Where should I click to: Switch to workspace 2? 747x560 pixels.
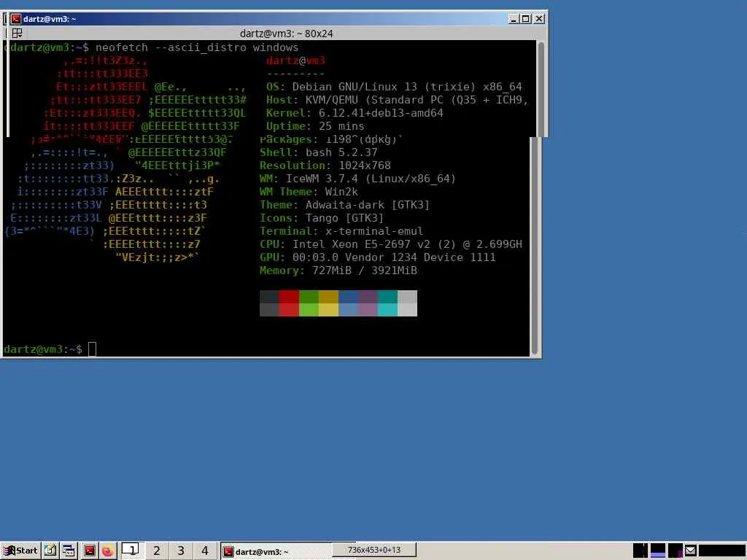point(156,551)
